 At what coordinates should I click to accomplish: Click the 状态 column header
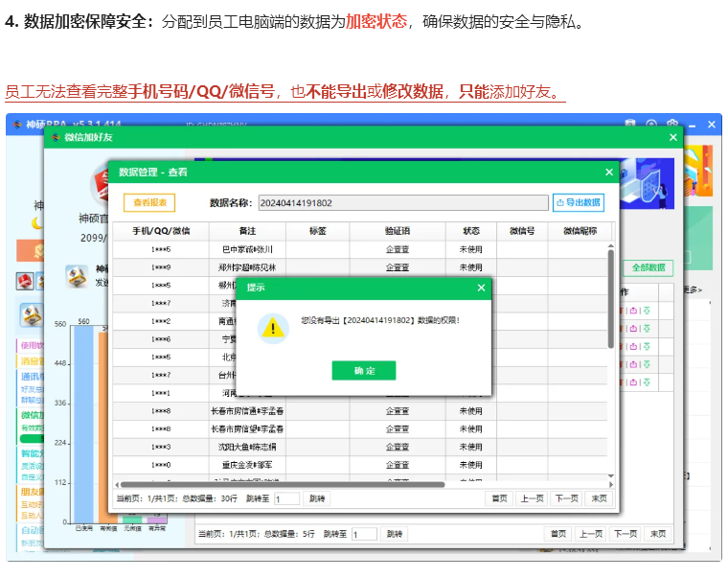click(x=470, y=231)
